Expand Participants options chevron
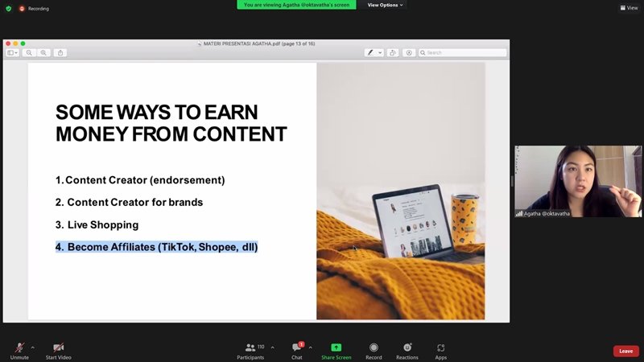This screenshot has width=644, height=362. pyautogui.click(x=272, y=348)
